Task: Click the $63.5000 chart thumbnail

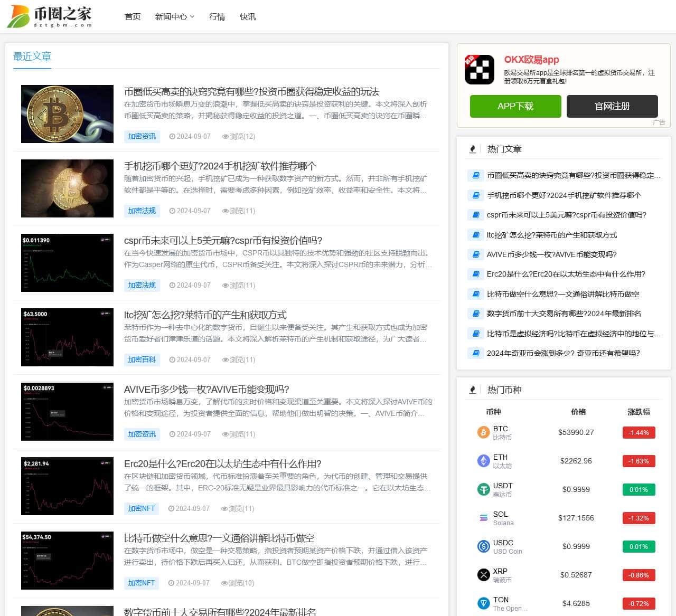Action: [67, 337]
